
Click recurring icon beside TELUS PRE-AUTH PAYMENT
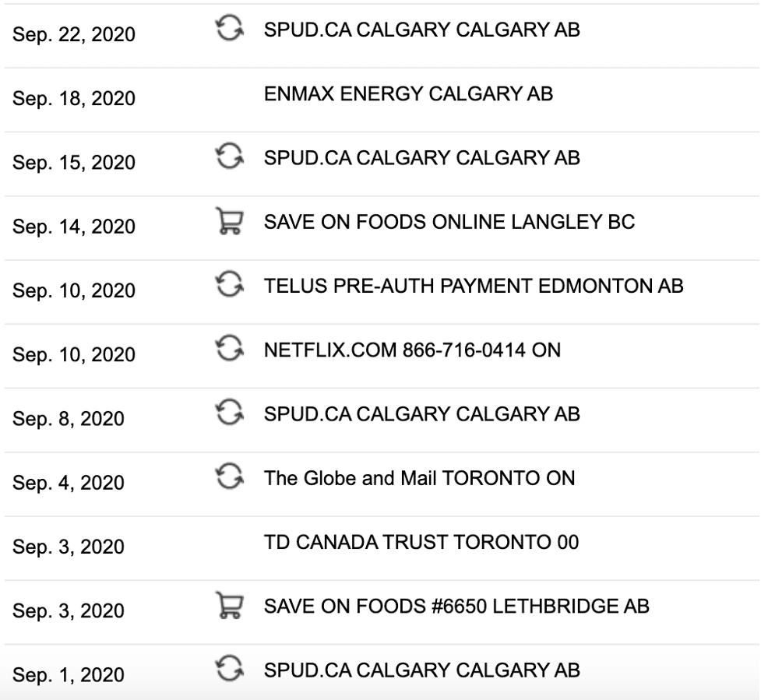230,284
